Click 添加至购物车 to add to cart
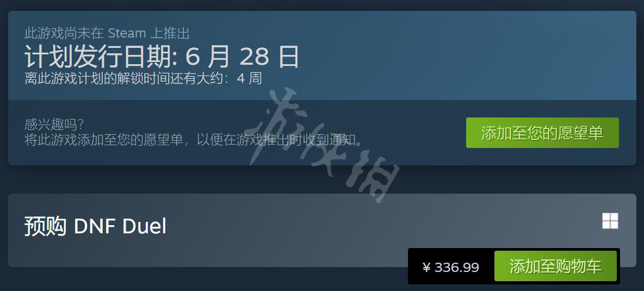This screenshot has height=291, width=644. point(555,266)
